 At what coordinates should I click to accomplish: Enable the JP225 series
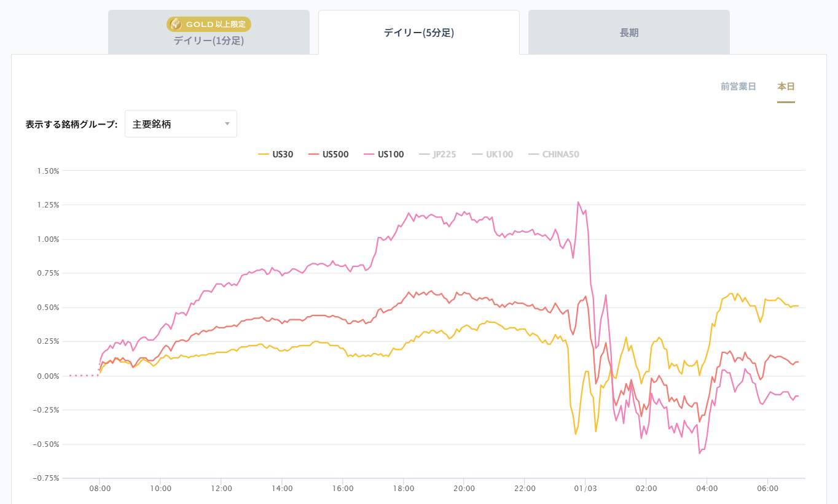437,154
